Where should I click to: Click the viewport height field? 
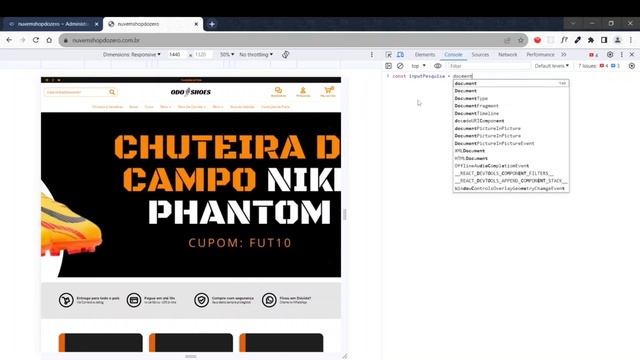click(x=201, y=54)
